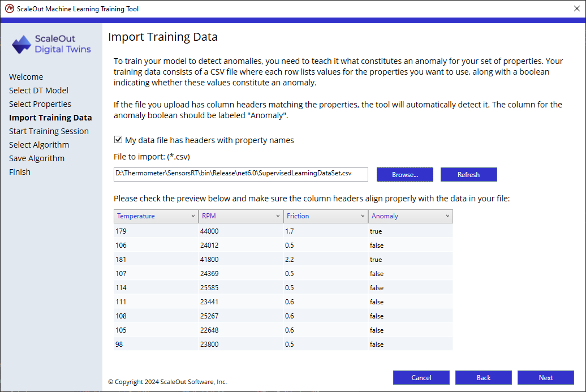Click the Browse... button
This screenshot has height=392, width=586.
tap(405, 175)
